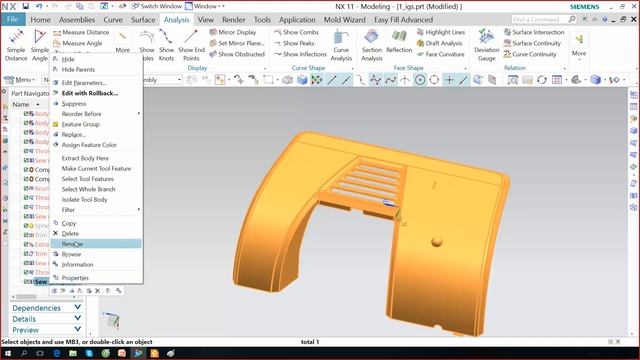Toggle checkbox of the Extra feature row

click(26, 244)
